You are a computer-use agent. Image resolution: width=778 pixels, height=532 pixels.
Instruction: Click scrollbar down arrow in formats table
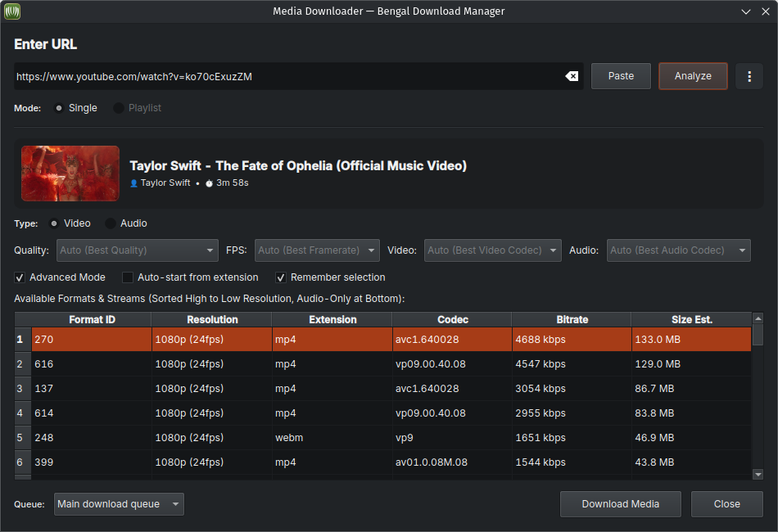758,475
